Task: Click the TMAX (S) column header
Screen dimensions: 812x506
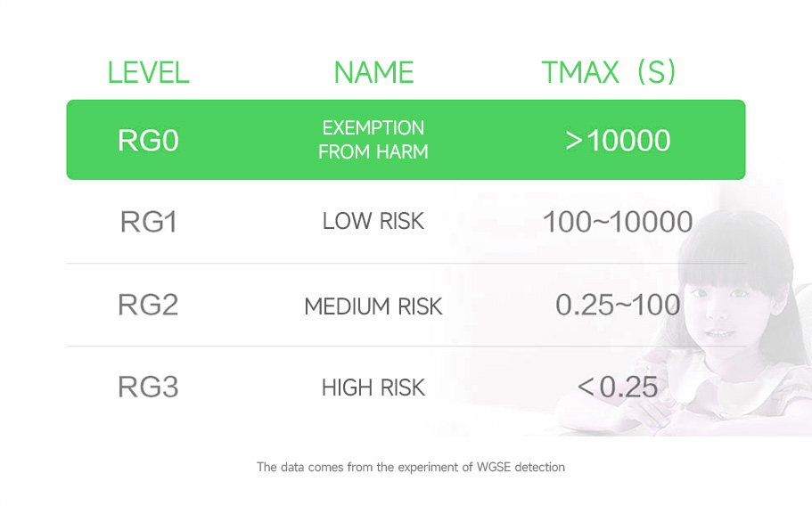Action: pos(609,72)
